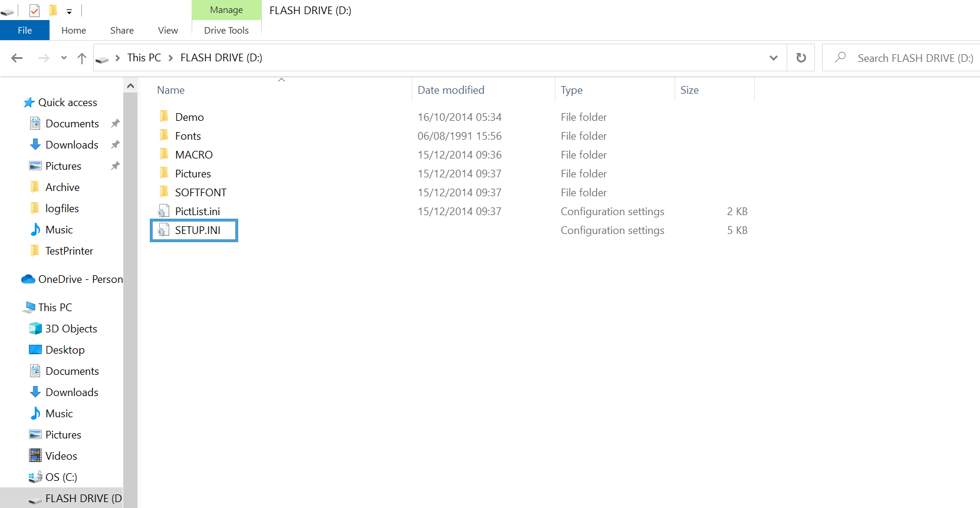The image size is (980, 508).
Task: Expand the chevron after This PC in path
Action: click(x=171, y=58)
